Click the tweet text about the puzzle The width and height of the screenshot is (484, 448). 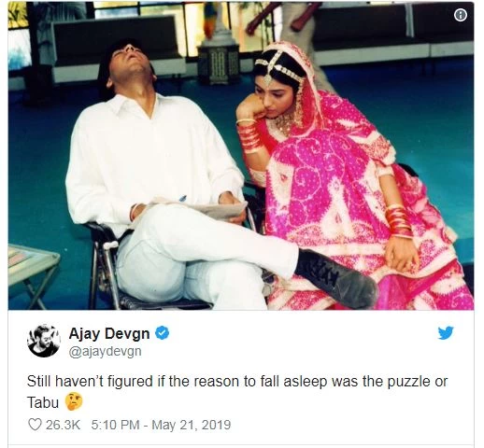tap(237, 391)
